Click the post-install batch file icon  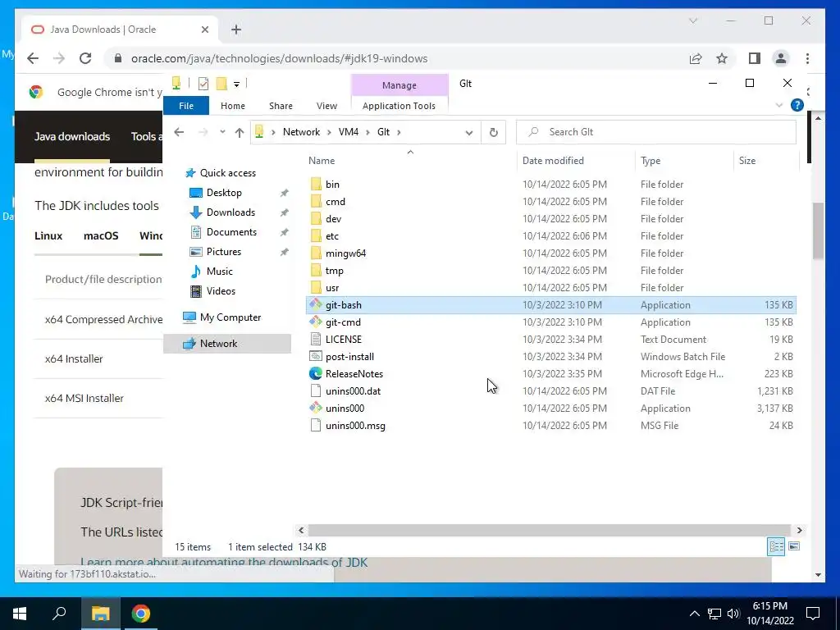pyautogui.click(x=316, y=356)
